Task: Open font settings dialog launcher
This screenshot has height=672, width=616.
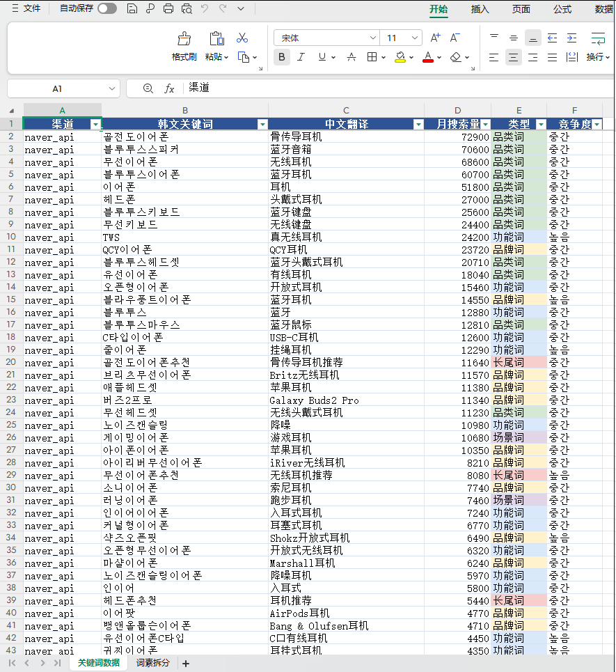Action: [x=473, y=68]
